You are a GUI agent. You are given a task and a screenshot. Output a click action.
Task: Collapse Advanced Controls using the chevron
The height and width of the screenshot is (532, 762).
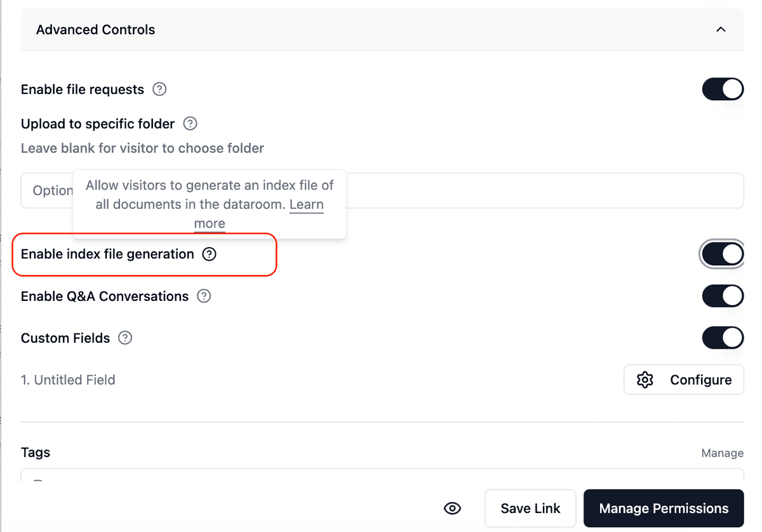click(721, 30)
